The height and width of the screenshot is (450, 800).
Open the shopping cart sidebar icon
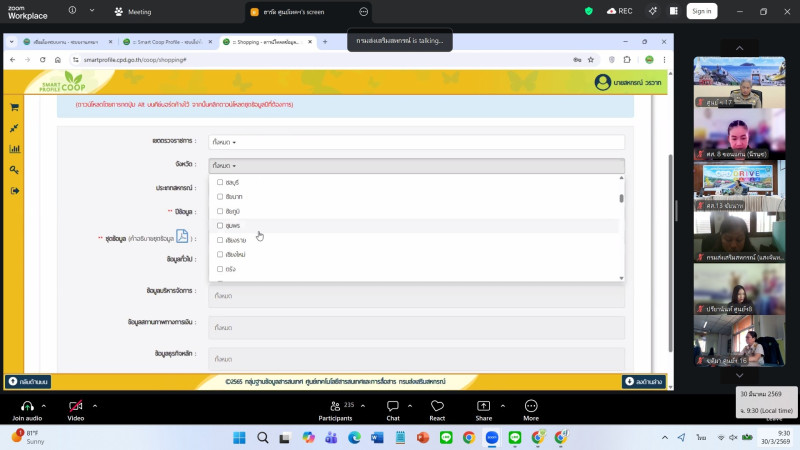tap(14, 108)
